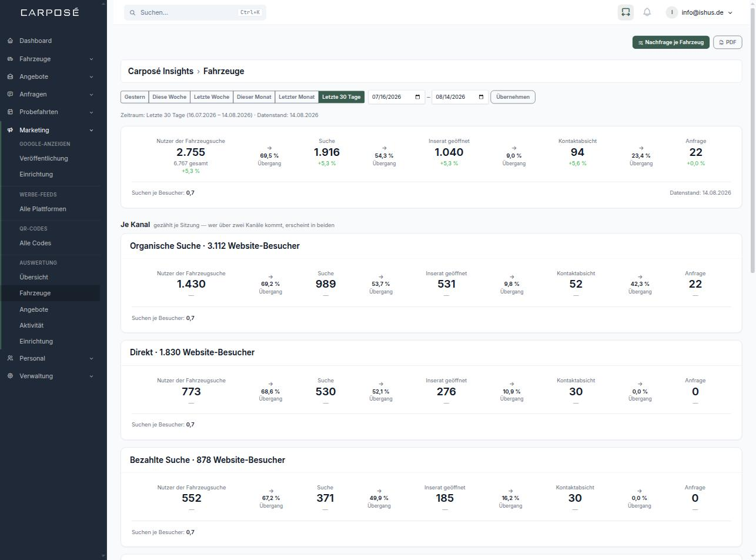Select the Dieser Monat range
The width and height of the screenshot is (756, 560).
pos(254,97)
